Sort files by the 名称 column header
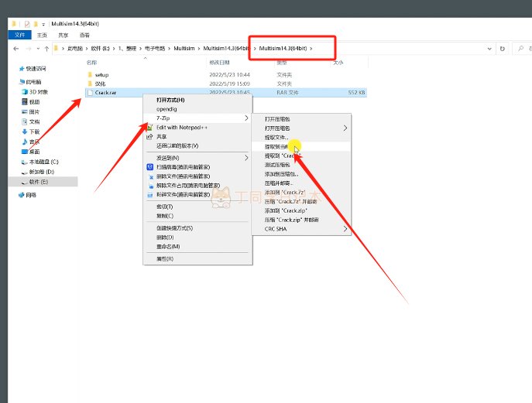This screenshot has width=532, height=403. (91, 63)
